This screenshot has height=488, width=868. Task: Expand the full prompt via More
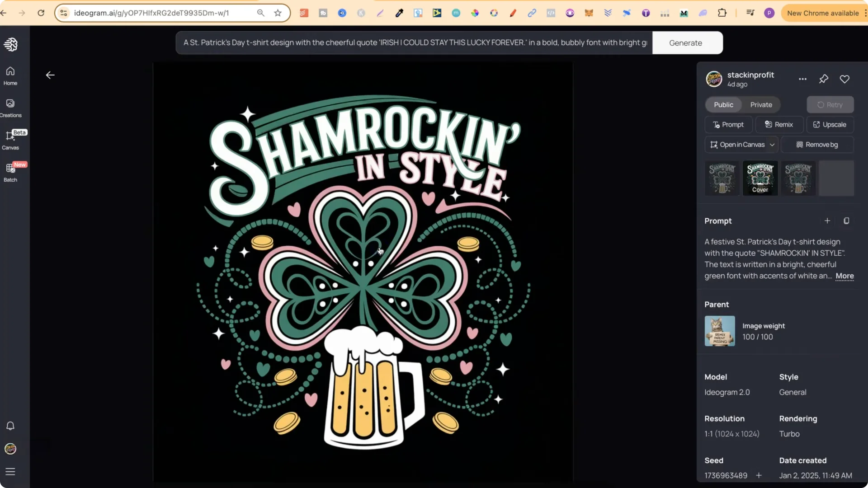click(844, 276)
